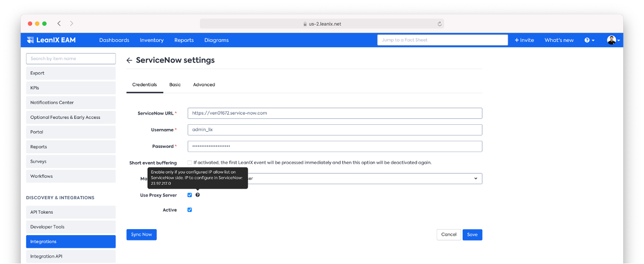Switch to the Advanced tab
644x264 pixels.
(204, 85)
